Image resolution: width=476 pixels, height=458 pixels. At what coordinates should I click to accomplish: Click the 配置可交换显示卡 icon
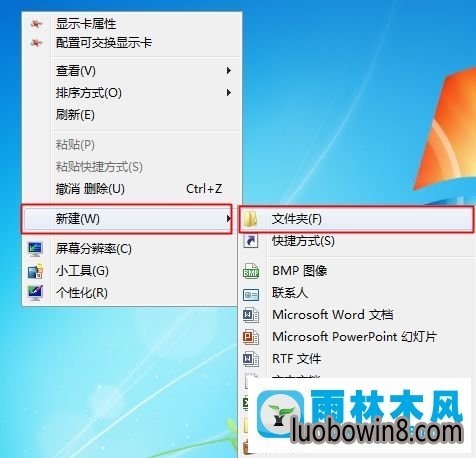[36, 43]
